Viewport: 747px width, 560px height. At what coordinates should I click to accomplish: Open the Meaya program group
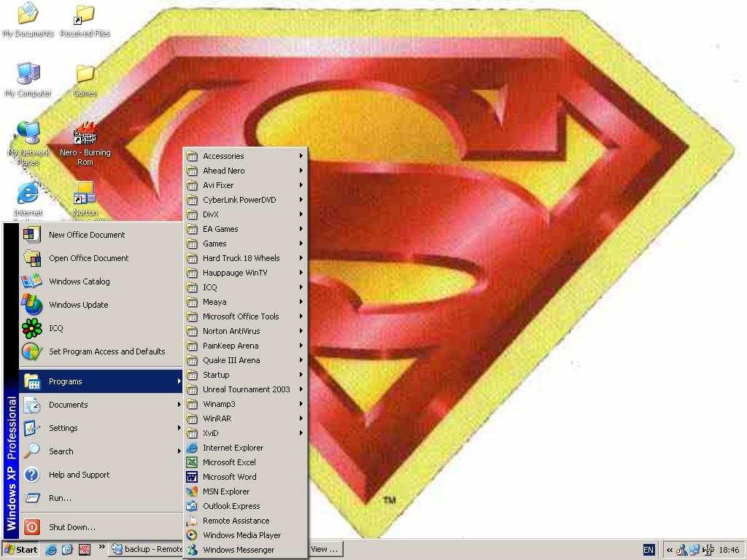pyautogui.click(x=245, y=302)
